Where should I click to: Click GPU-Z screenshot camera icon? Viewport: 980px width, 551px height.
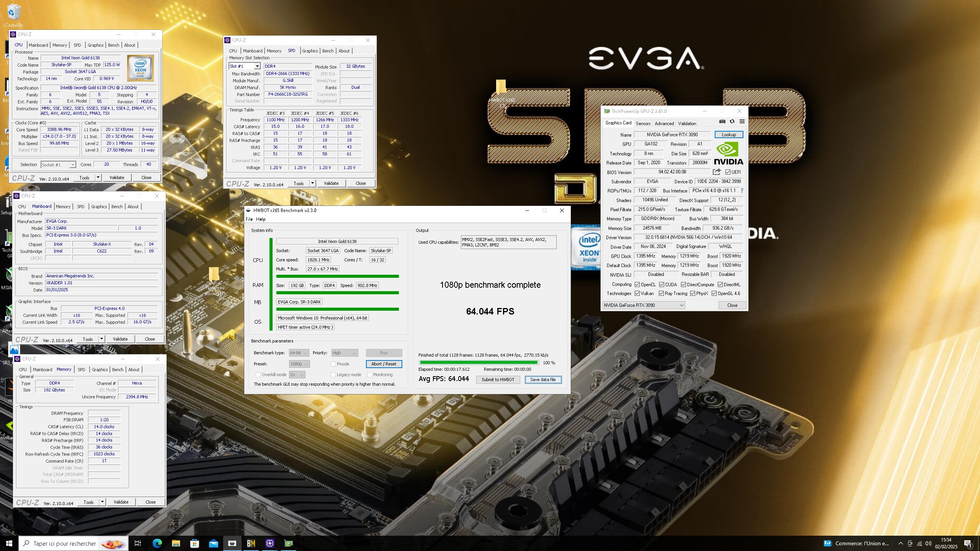point(722,122)
